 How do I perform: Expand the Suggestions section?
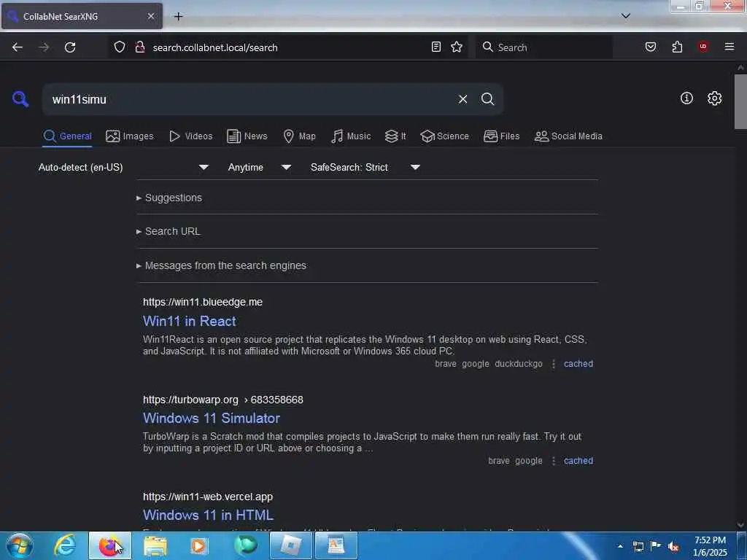169,198
